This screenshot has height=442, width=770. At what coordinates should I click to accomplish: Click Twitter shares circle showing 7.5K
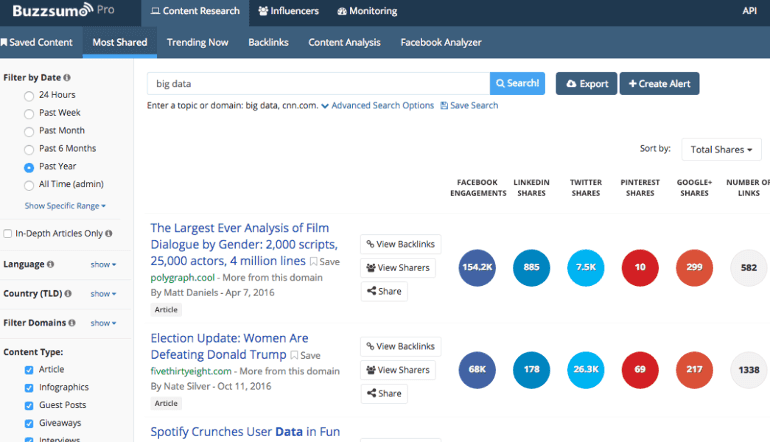pyautogui.click(x=586, y=268)
